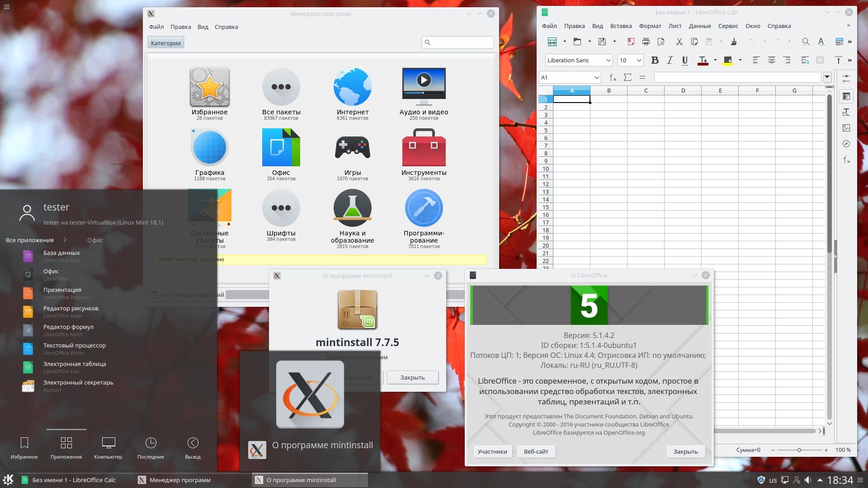Open Sidebar Settings icon in Calc
868x488 pixels.
tap(846, 78)
